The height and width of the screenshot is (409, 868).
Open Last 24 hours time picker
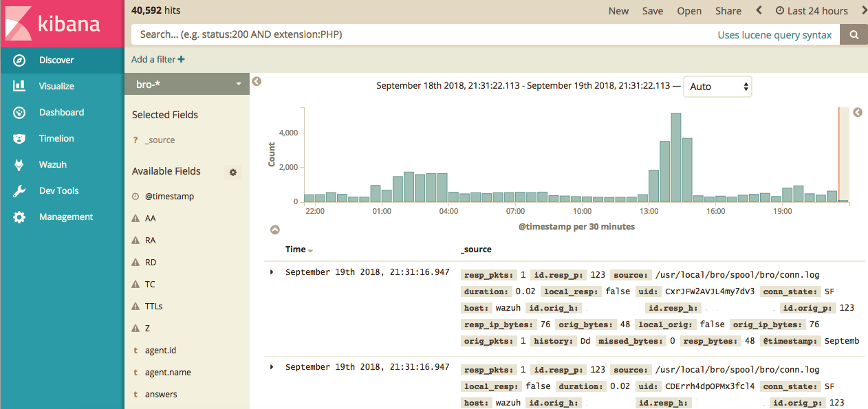(x=812, y=11)
